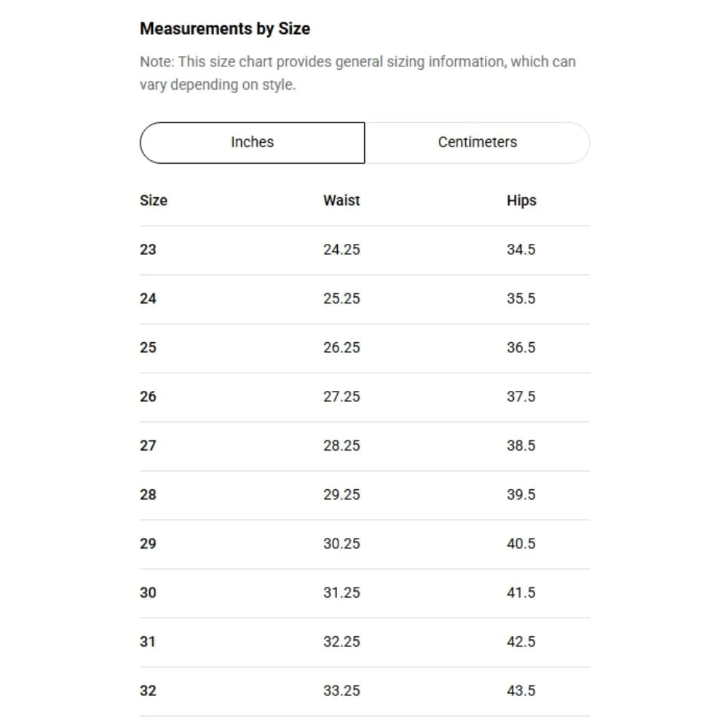
Task: Click the 38.5 hips value
Action: [x=521, y=446]
